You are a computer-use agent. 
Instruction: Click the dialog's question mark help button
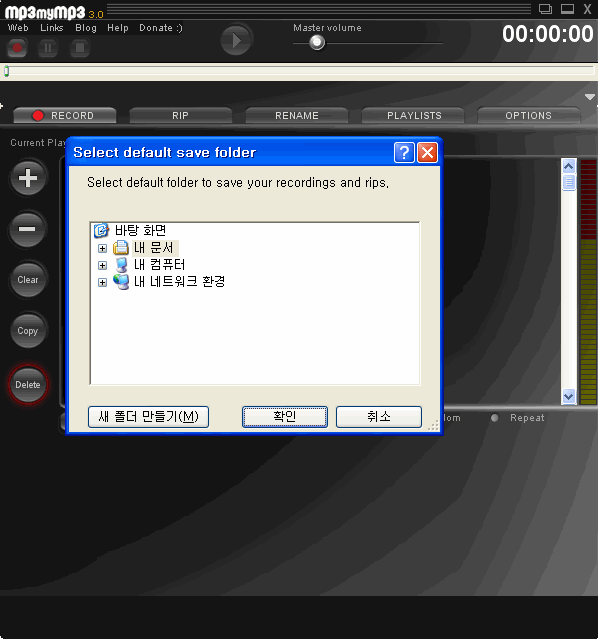tap(404, 152)
